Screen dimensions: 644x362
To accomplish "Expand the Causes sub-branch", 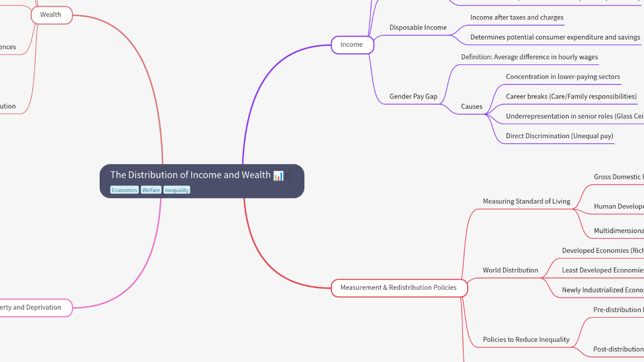I will pyautogui.click(x=471, y=107).
